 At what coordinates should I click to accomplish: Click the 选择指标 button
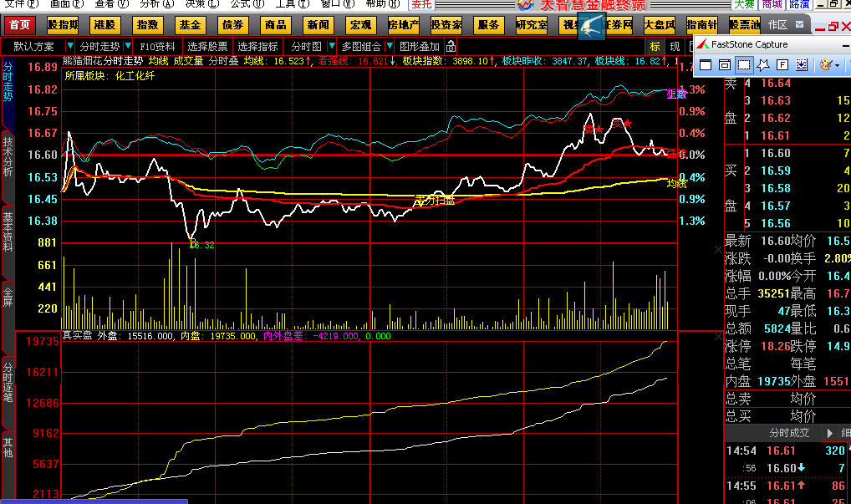point(257,47)
